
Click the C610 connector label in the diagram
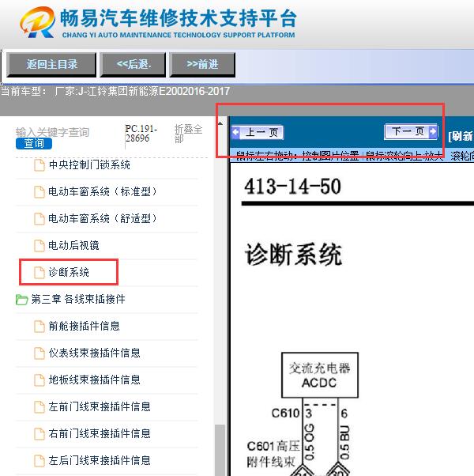[x=285, y=414]
